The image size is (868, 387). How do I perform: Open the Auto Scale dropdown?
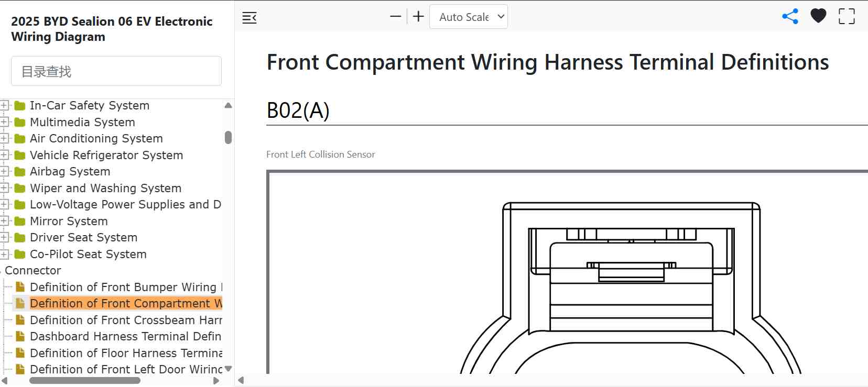(469, 17)
